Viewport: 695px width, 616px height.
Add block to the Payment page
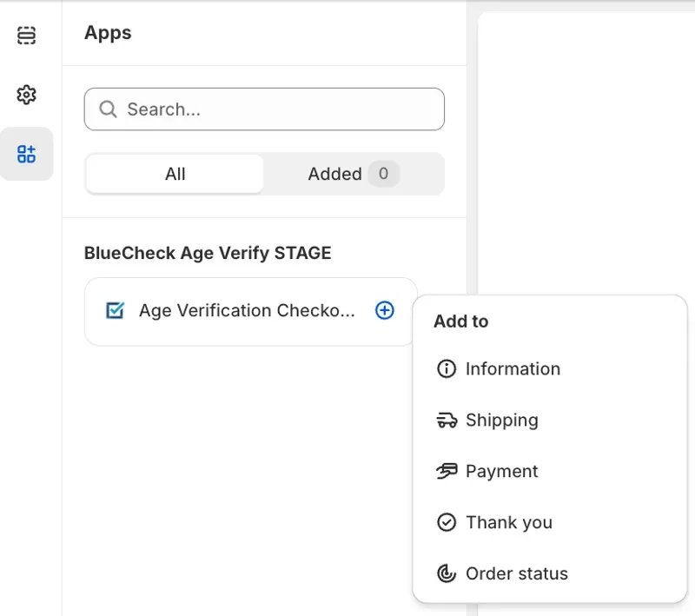[x=550, y=471]
